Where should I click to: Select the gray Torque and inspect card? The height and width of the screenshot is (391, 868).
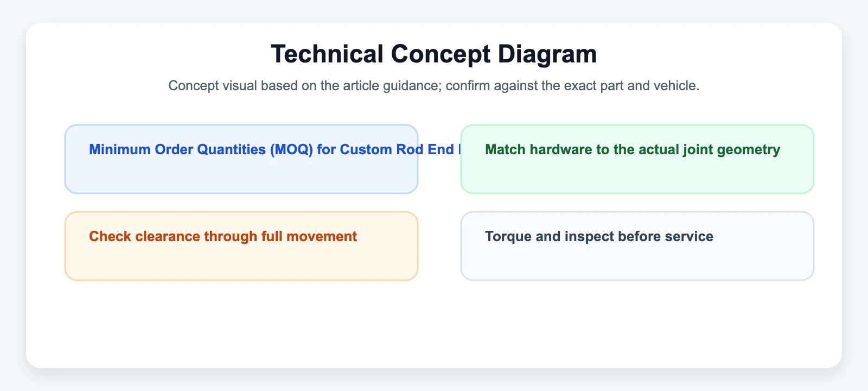(637, 246)
